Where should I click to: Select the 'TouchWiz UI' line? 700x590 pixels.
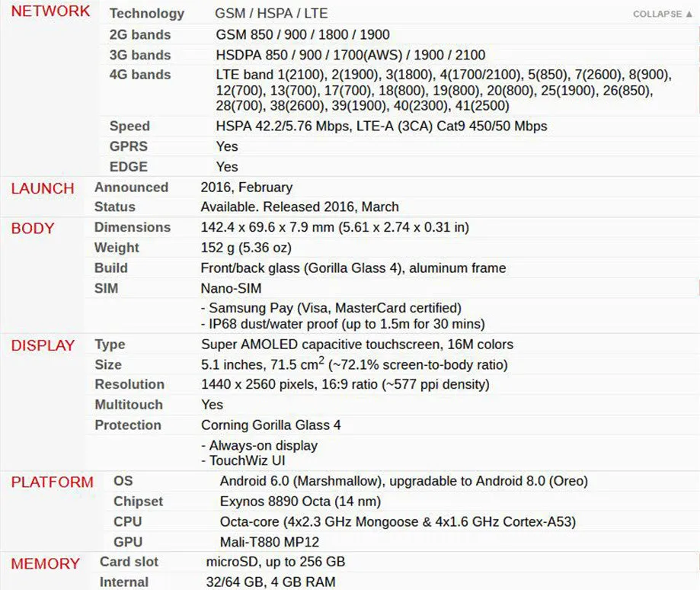pos(243,460)
